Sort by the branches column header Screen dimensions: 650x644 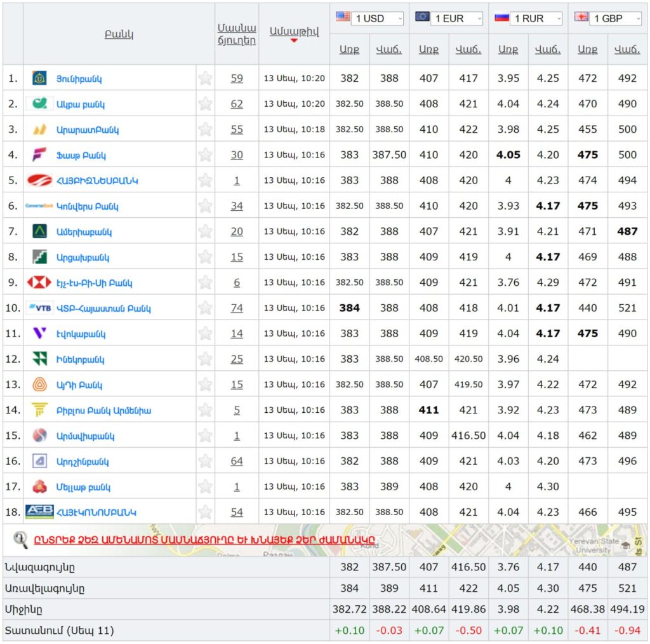point(237,34)
